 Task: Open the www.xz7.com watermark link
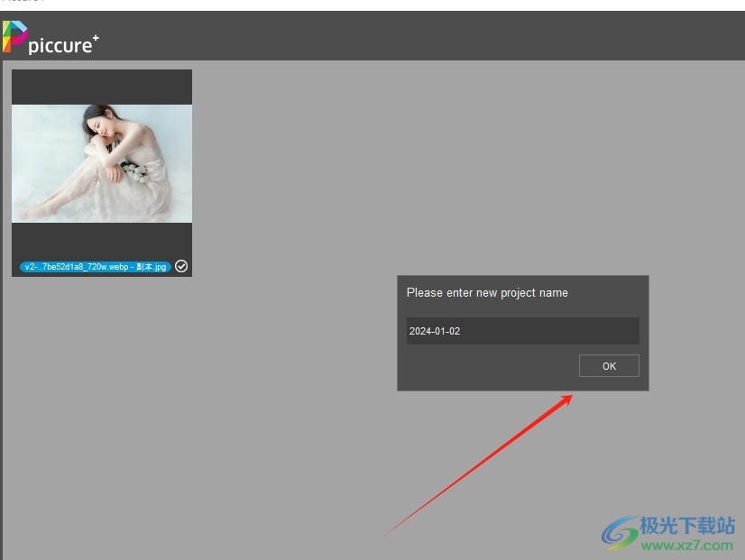pos(685,547)
